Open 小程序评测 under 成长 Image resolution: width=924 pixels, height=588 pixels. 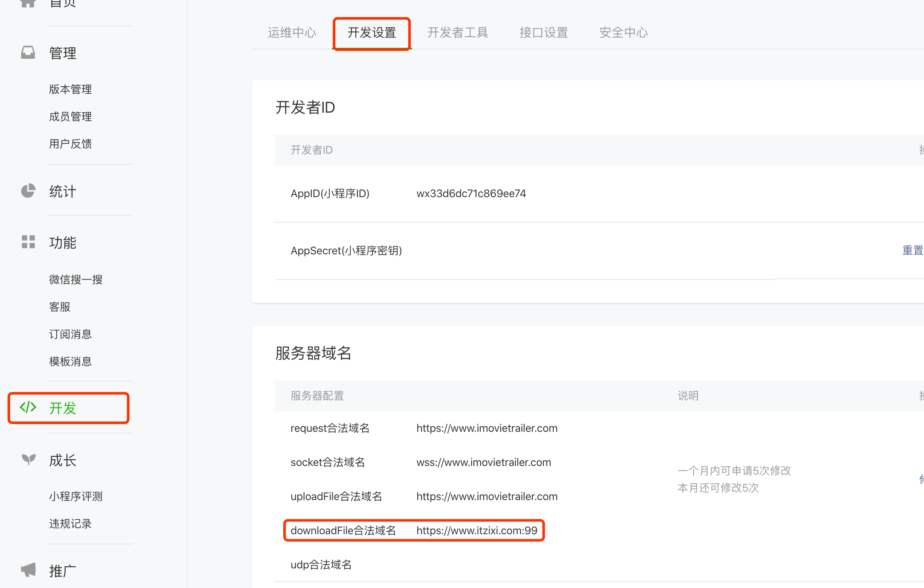pyautogui.click(x=76, y=496)
